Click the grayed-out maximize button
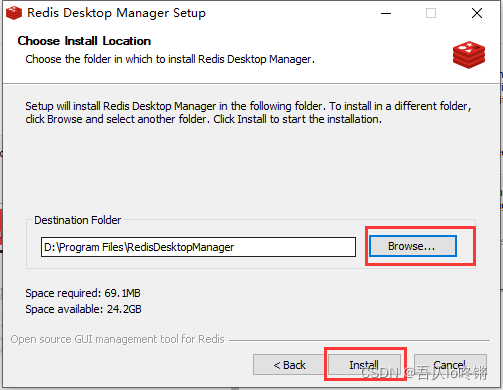Screen dimensions: 503x390 pyautogui.click(x=431, y=13)
